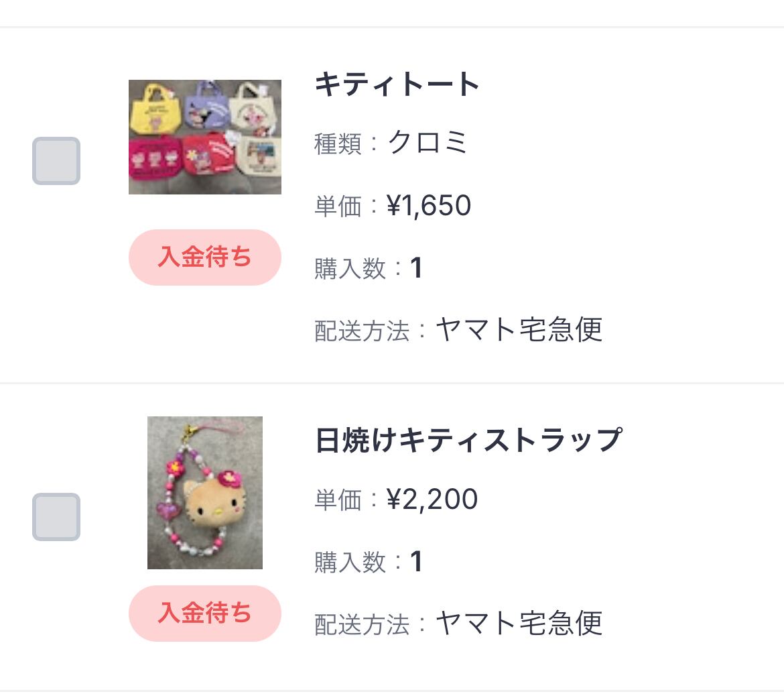Check the box for キティトート
Viewport: 784px width, 694px height.
click(56, 161)
